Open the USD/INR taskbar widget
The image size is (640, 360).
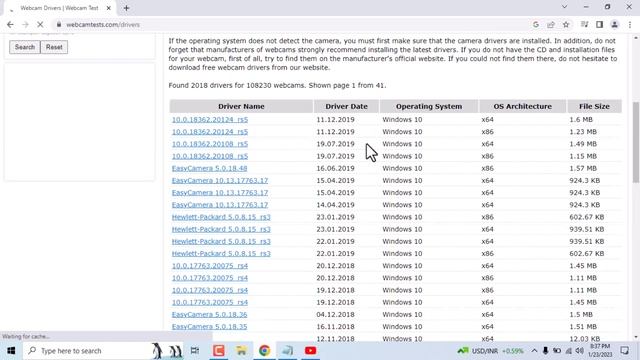[x=491, y=351]
